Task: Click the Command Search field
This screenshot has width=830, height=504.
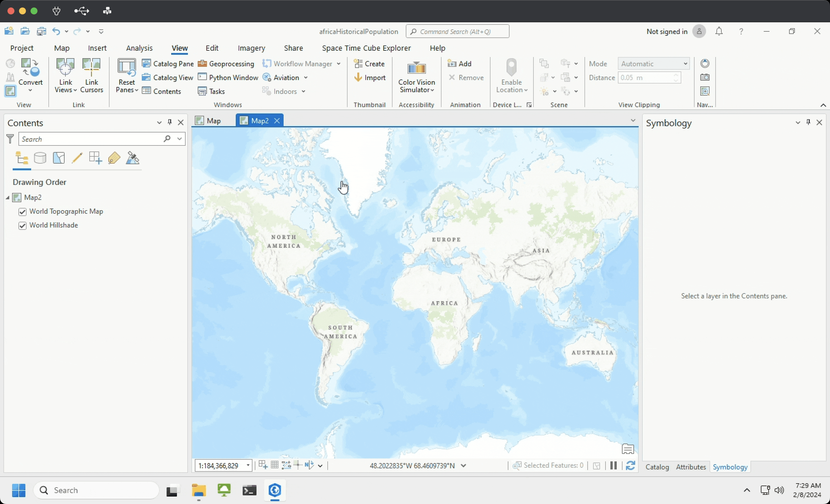Action: pyautogui.click(x=457, y=31)
